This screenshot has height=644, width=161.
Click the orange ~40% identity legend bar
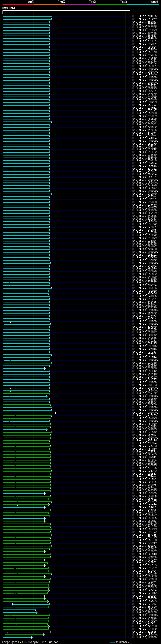click(49, 5)
